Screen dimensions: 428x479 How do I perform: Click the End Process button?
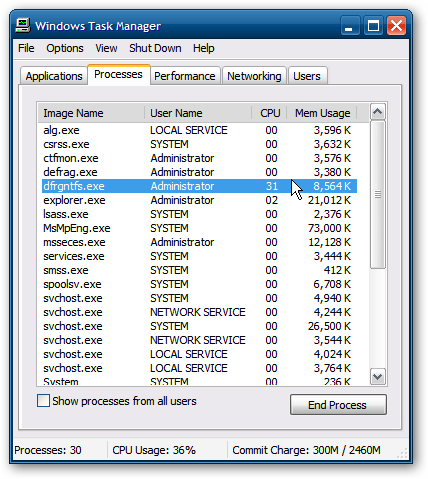coord(338,405)
